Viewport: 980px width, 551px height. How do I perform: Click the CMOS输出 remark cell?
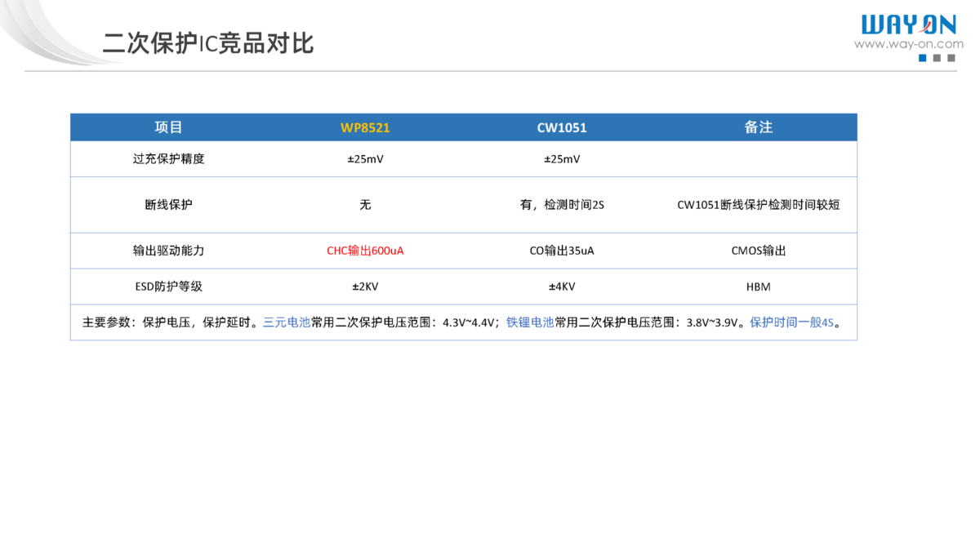(x=758, y=251)
